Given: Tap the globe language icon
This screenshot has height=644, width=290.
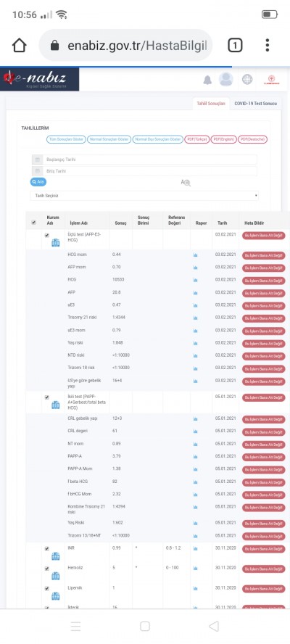Looking at the screenshot, I should pos(247,79).
